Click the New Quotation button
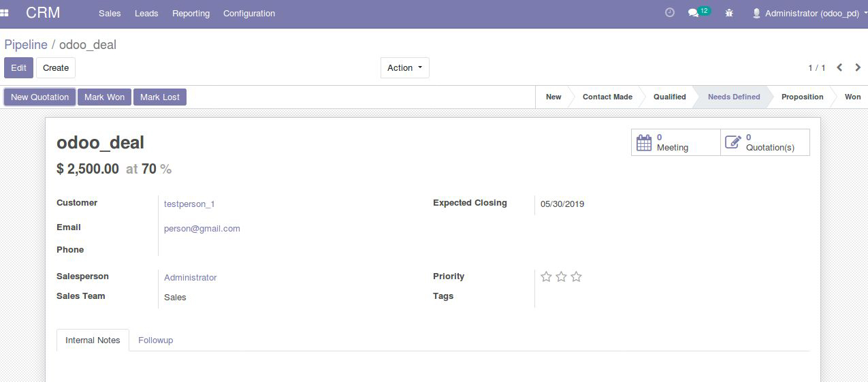This screenshot has width=868, height=382. [x=39, y=97]
